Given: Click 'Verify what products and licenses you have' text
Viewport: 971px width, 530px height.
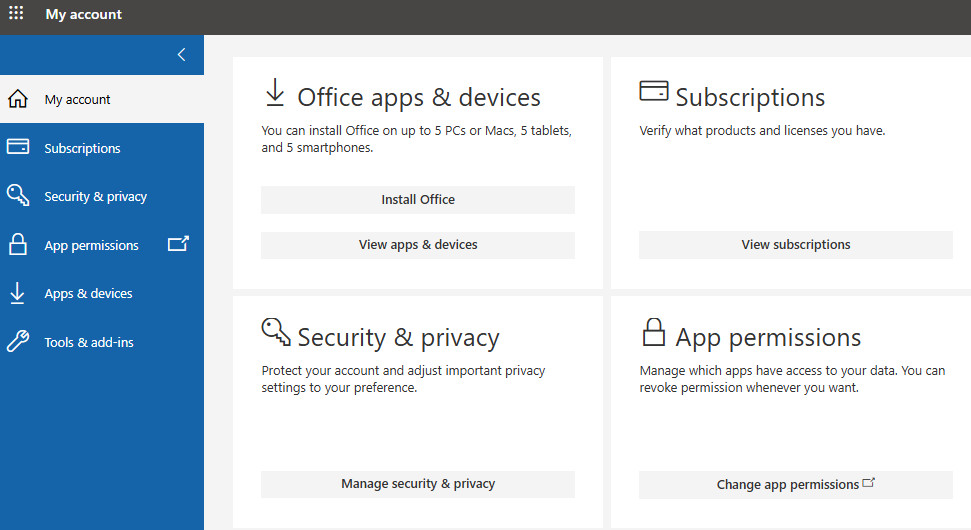Looking at the screenshot, I should pyautogui.click(x=762, y=131).
